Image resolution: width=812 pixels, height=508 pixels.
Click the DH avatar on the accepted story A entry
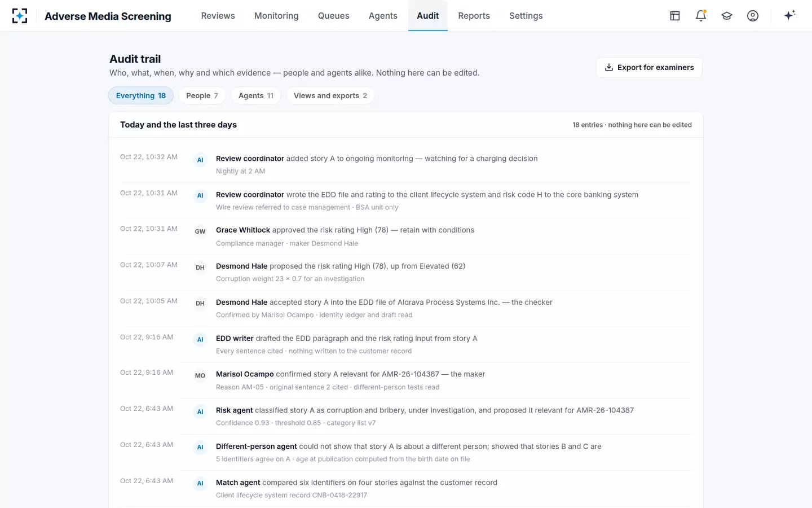(x=200, y=304)
